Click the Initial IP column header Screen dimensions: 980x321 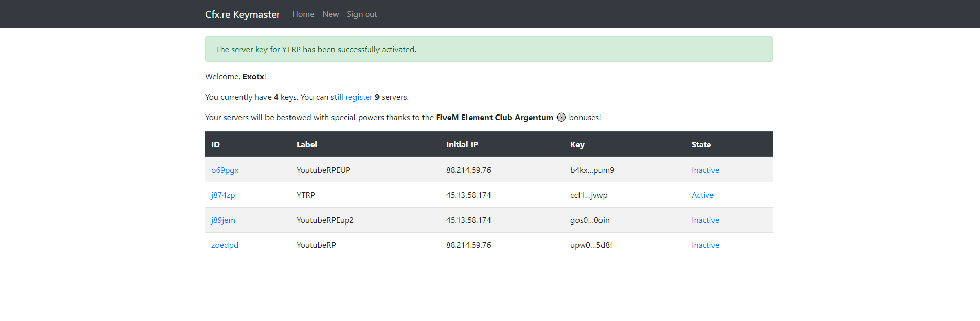click(x=462, y=145)
